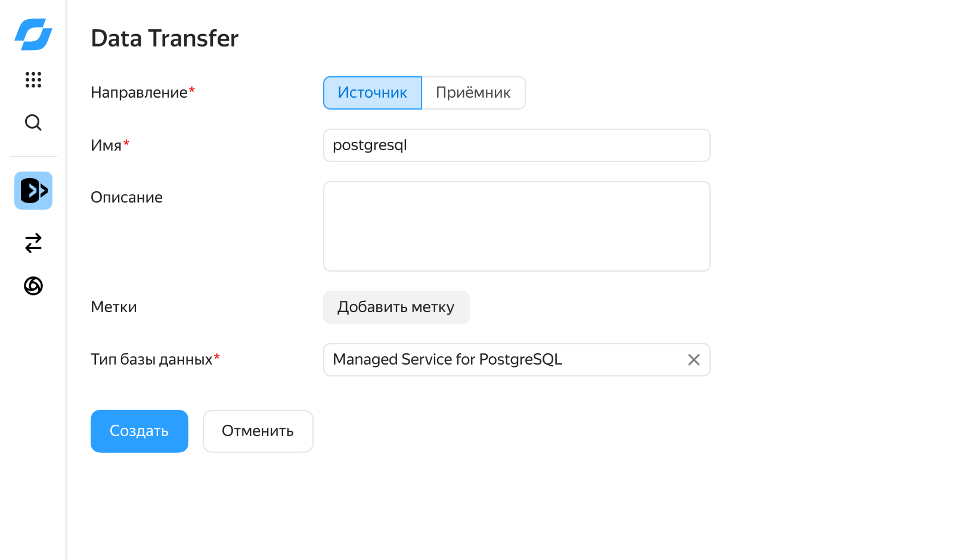The width and height of the screenshot is (973, 560).
Task: Click the Имя field containing postgresql
Action: click(x=516, y=145)
